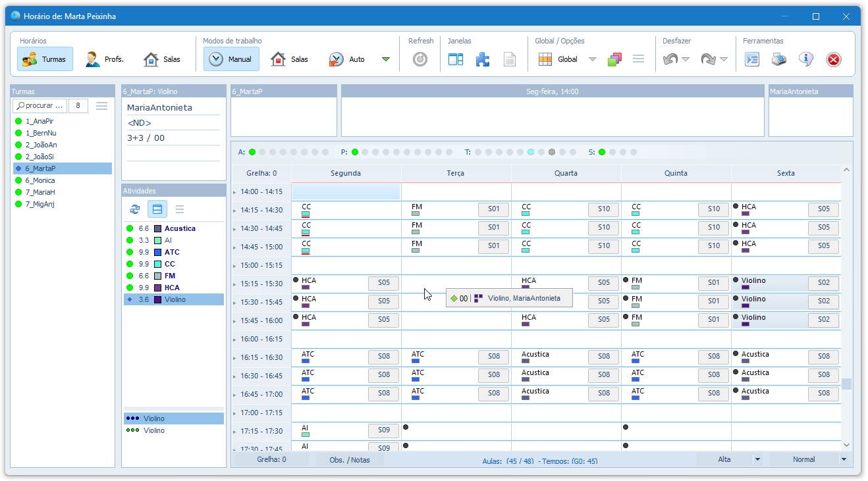
Task: Click the CC cyan color swatch in activities
Action: point(157,264)
